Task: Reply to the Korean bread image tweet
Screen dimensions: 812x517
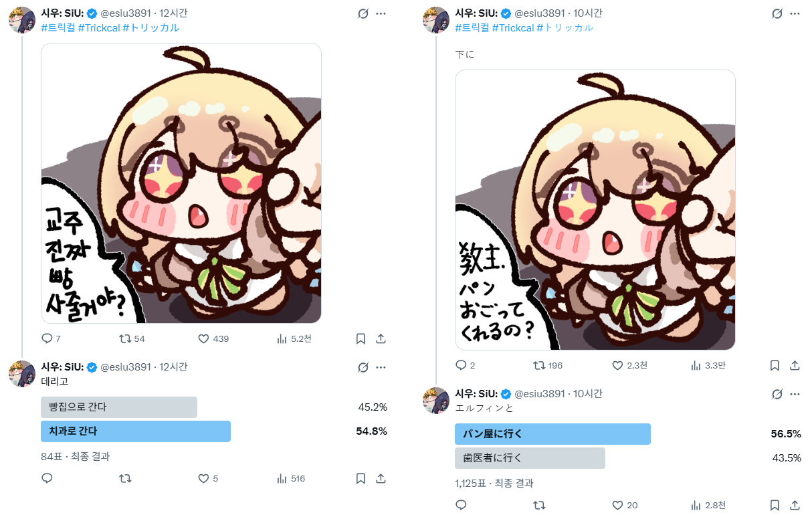Action: 47,339
